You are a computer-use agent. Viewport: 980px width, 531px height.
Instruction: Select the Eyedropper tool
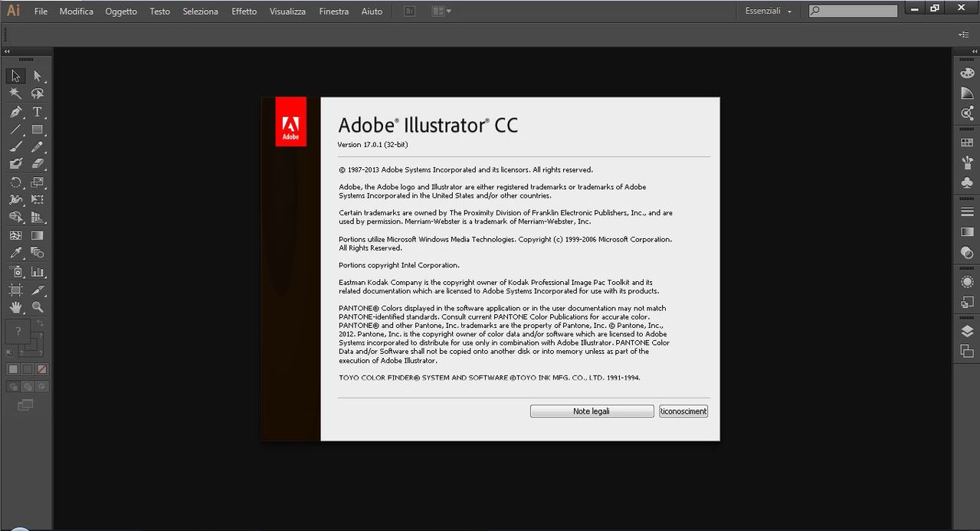pyautogui.click(x=15, y=253)
